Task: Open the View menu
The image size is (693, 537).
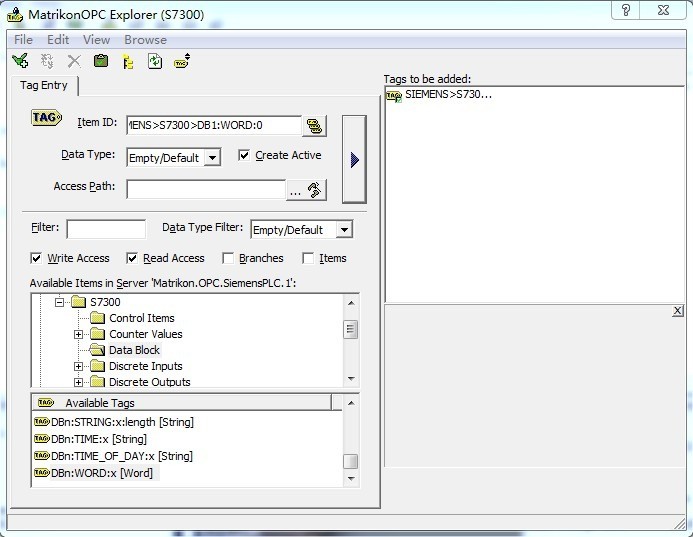Action: click(x=96, y=40)
